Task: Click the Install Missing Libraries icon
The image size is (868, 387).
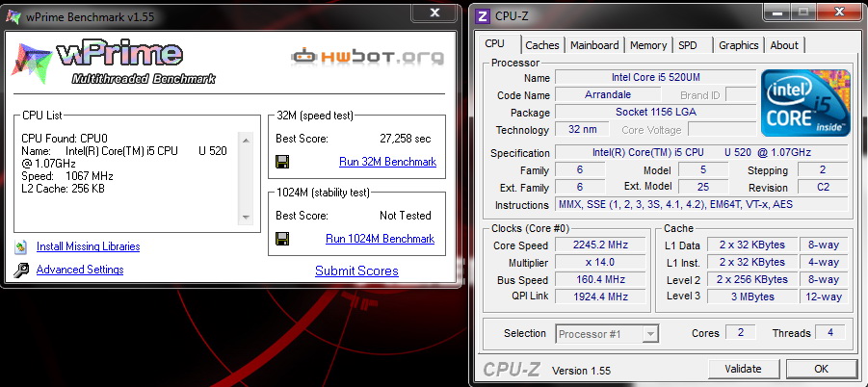Action: coord(21,246)
